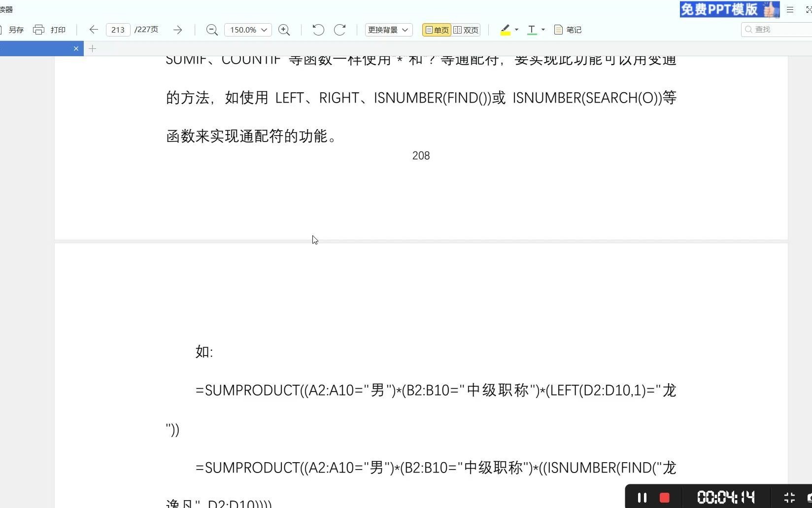Enable 双页 two-page view mode
Screen dimensions: 812x508
(466, 30)
